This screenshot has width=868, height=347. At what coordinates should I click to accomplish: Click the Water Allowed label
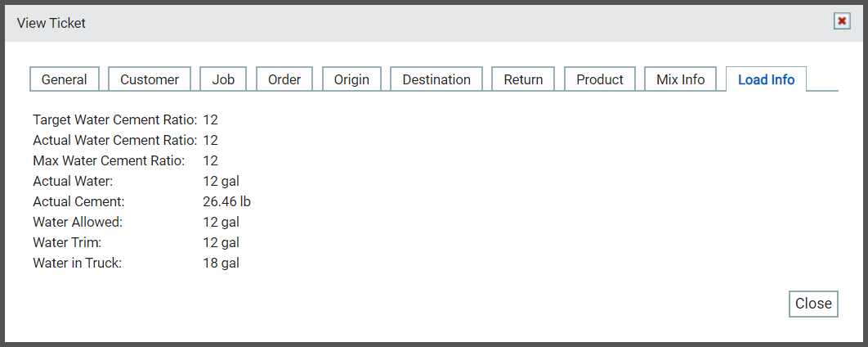point(78,222)
